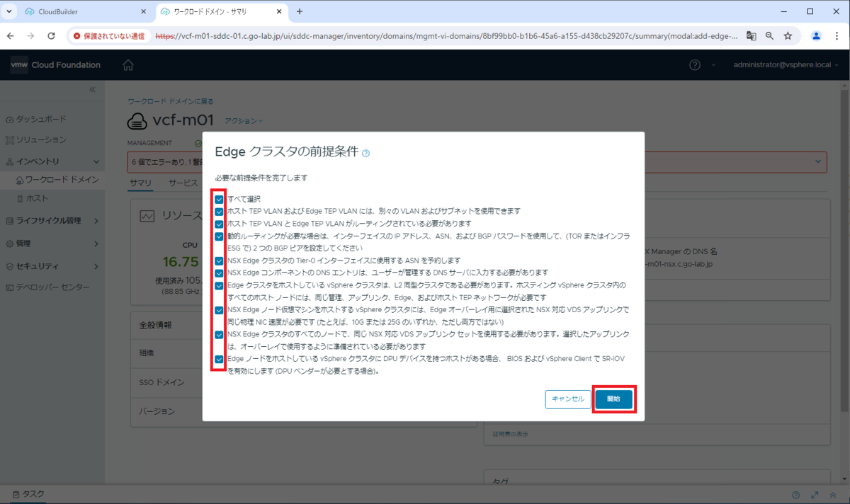Toggle checkbox for DPU デバイス SR-IOV prerequisite
This screenshot has width=850, height=504.
click(x=219, y=359)
